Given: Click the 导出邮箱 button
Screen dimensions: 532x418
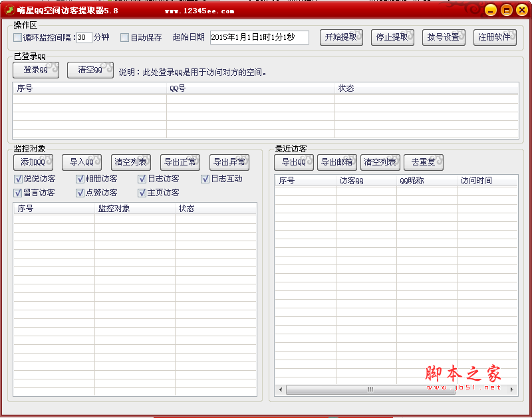Looking at the screenshot, I should pos(337,162).
